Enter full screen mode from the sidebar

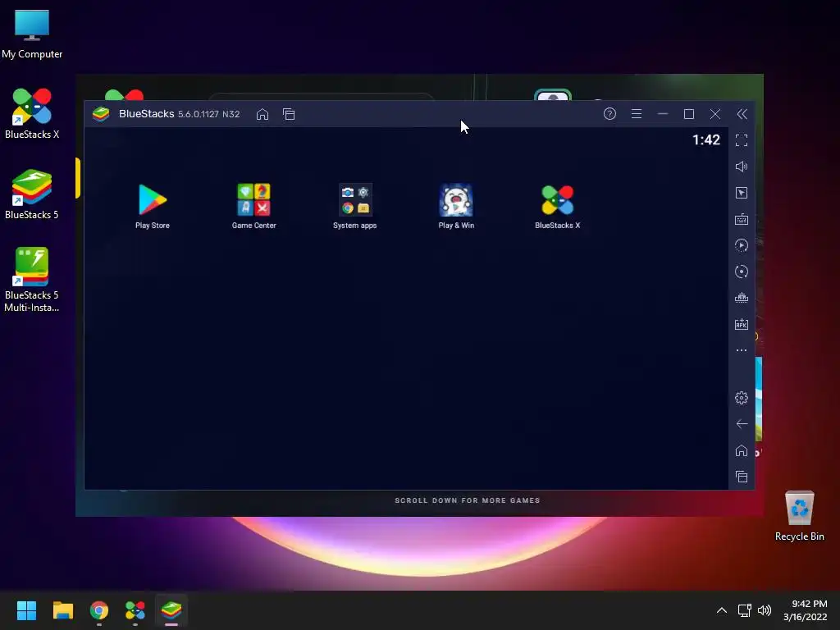(742, 140)
